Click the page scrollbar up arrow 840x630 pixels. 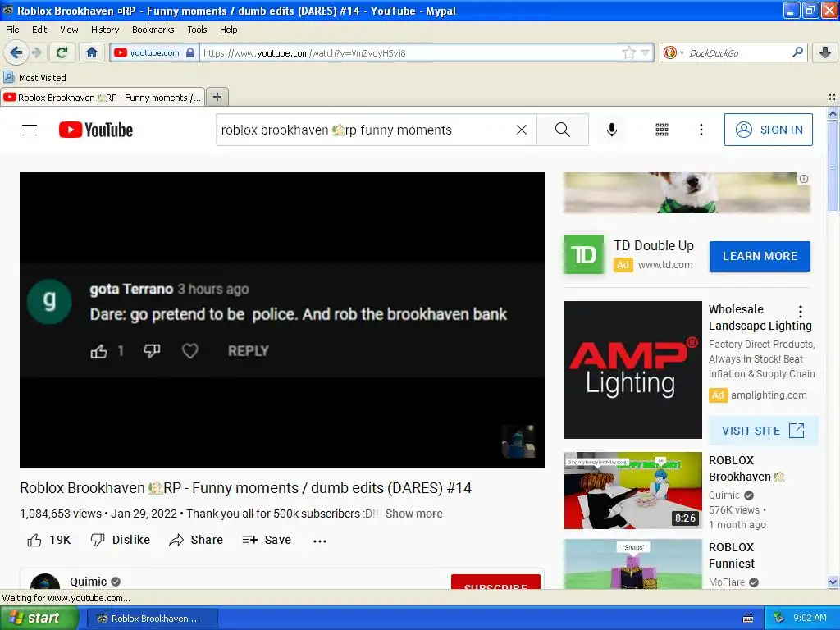click(833, 113)
